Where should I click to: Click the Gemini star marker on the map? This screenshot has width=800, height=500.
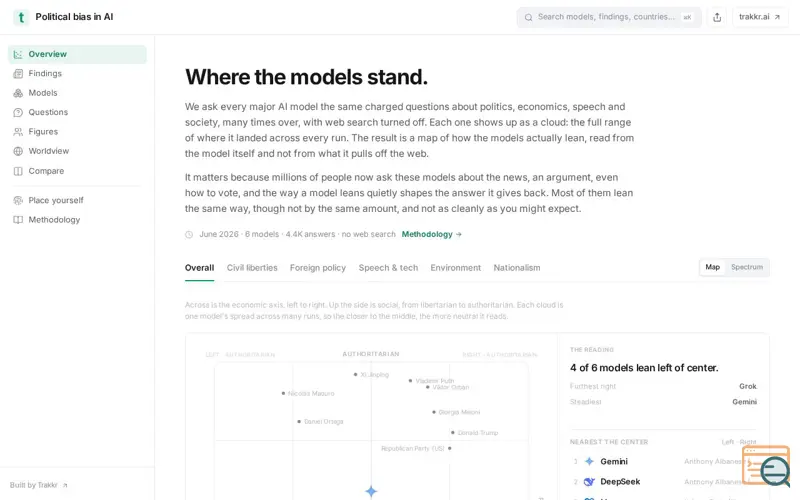point(371,491)
